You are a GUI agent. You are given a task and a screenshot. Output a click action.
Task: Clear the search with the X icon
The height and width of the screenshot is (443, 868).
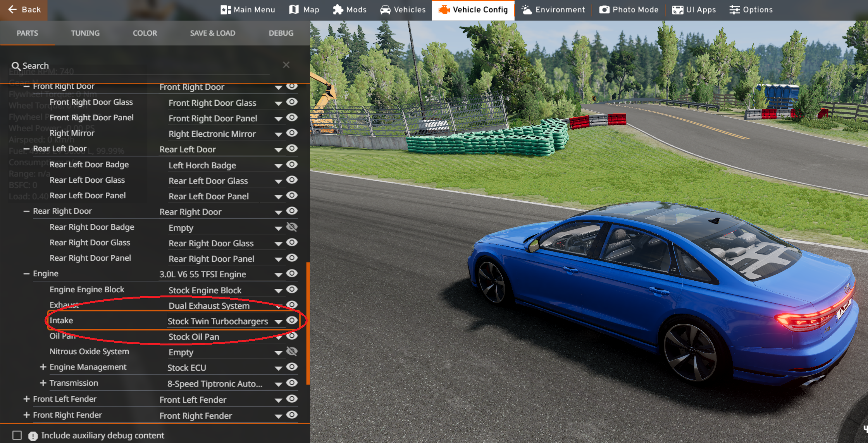[x=286, y=65]
